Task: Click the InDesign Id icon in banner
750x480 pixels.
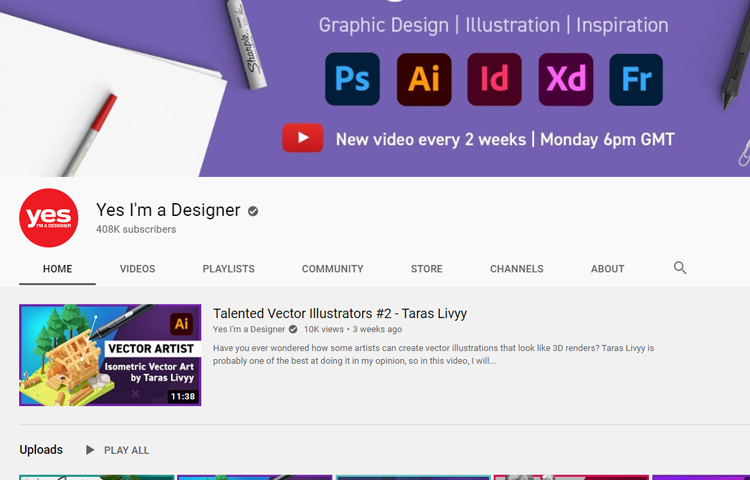Action: pos(495,79)
